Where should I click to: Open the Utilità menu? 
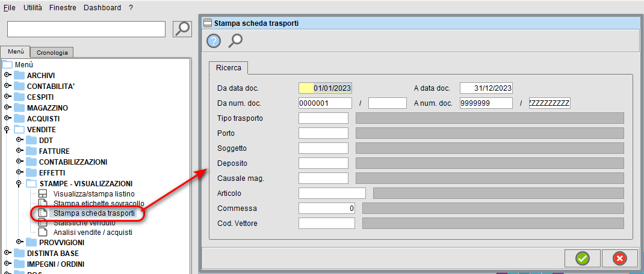pyautogui.click(x=33, y=7)
